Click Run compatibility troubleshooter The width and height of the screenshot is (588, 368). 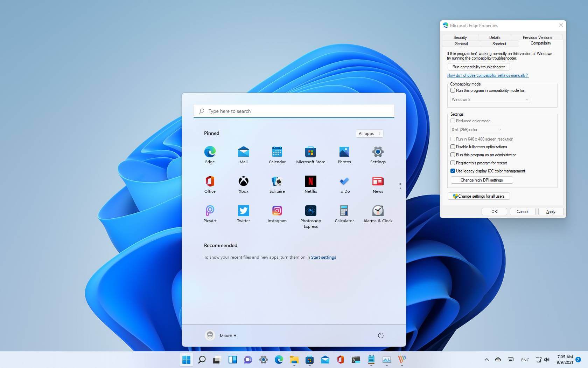click(x=478, y=67)
